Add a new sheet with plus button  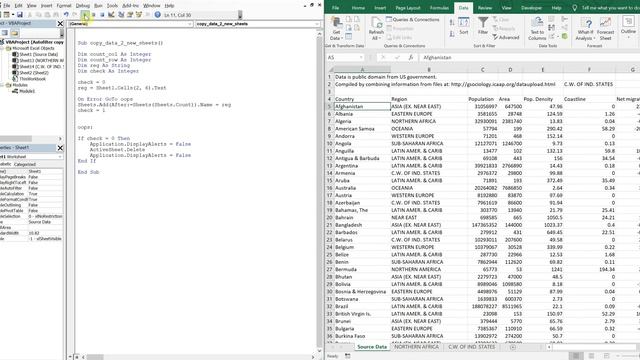click(513, 347)
